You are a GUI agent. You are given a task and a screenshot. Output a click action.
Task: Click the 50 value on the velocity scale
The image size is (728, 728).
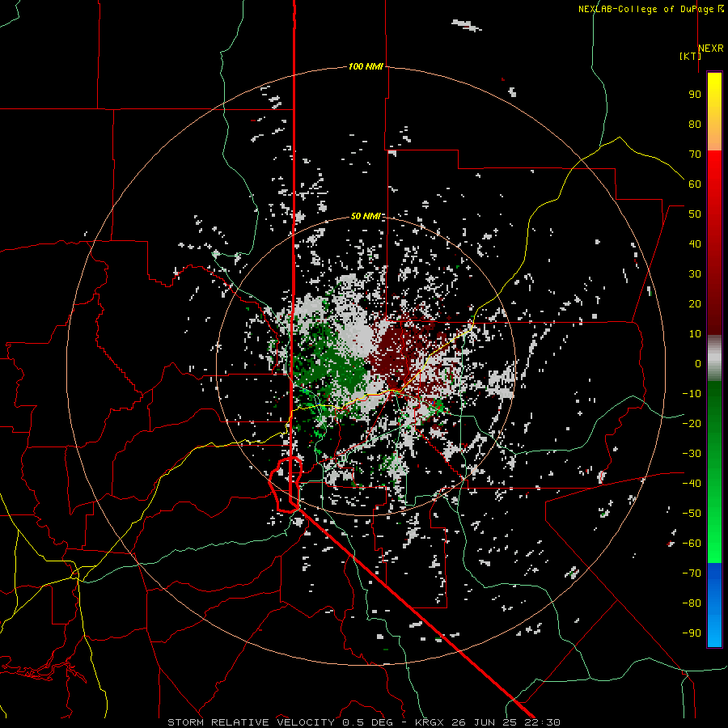pos(695,214)
